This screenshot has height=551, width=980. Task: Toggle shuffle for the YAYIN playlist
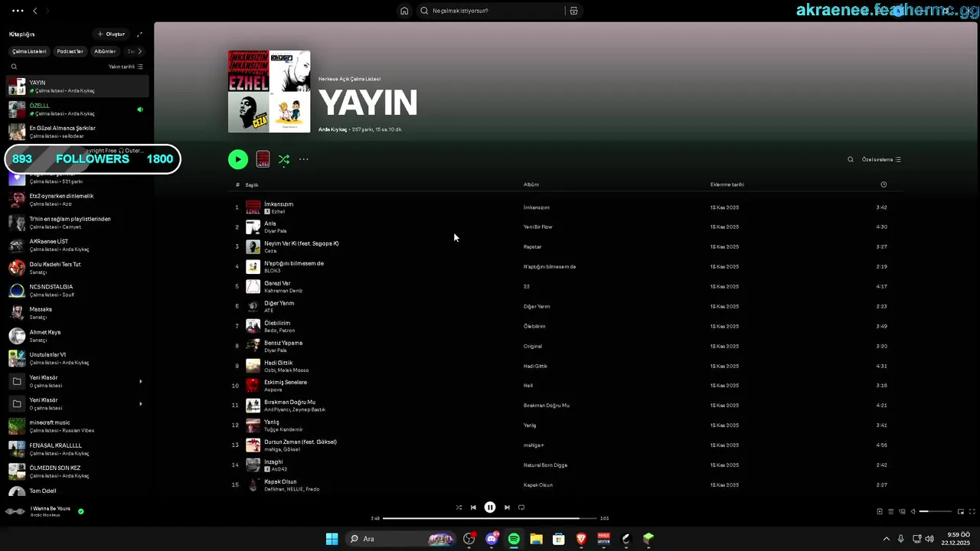pos(284,159)
